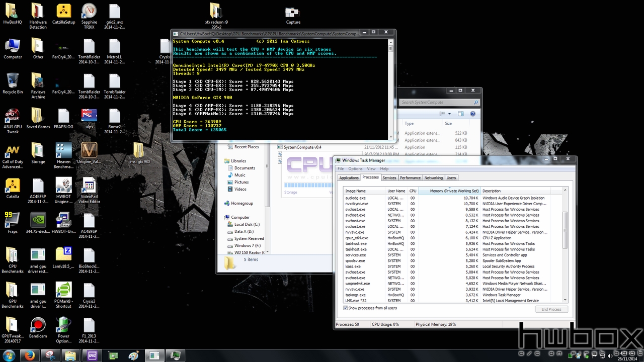Viewport: 644px width, 362px height.
Task: Open the 344.75 NVIDIA driver installer icon
Action: (x=38, y=224)
